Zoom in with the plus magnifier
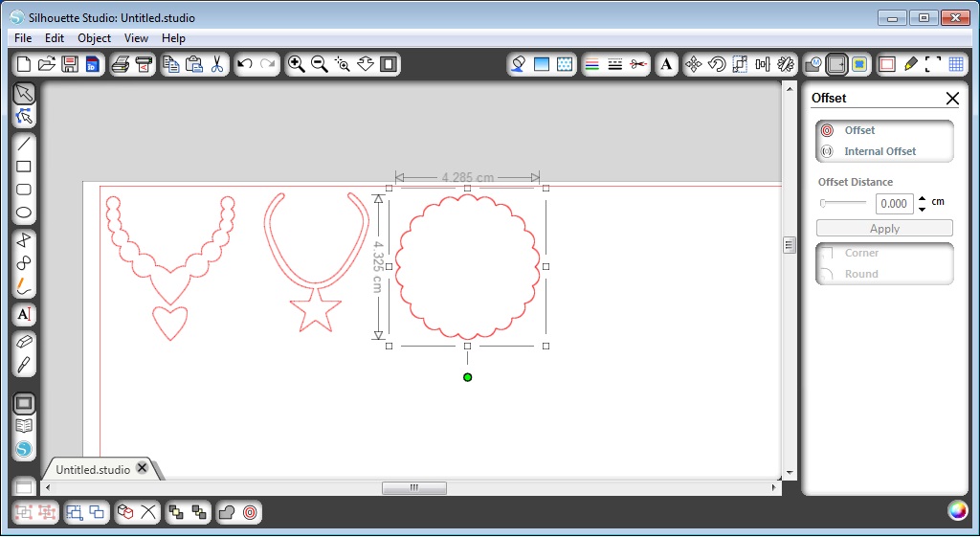 297,64
